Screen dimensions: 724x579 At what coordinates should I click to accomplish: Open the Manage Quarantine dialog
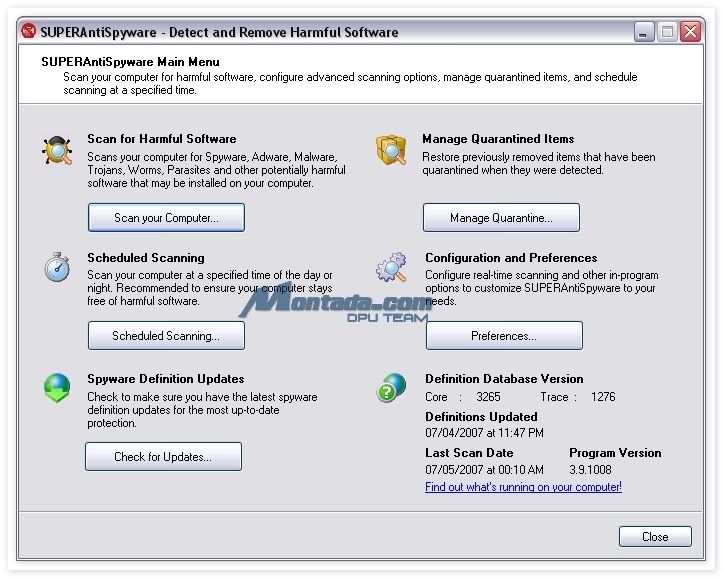[x=501, y=217]
